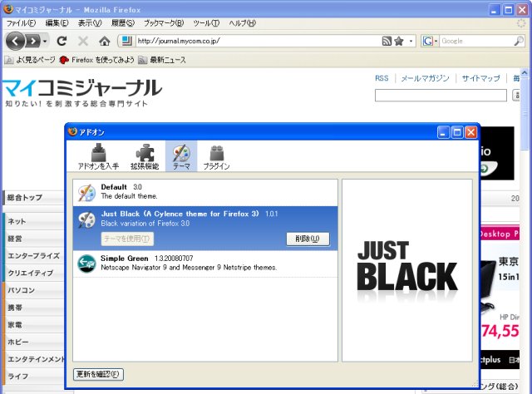Click the URL address field
The width and height of the screenshot is (532, 394).
pyautogui.click(x=259, y=41)
